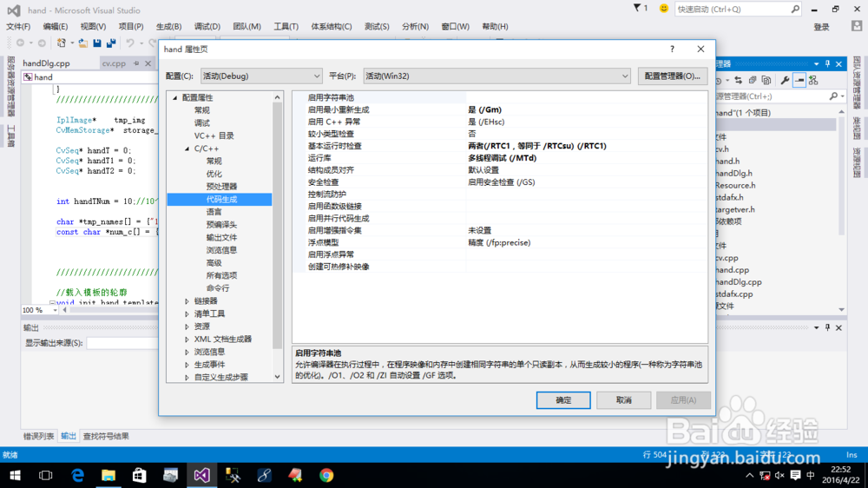Switch to the 查找符号结果 tab

106,436
